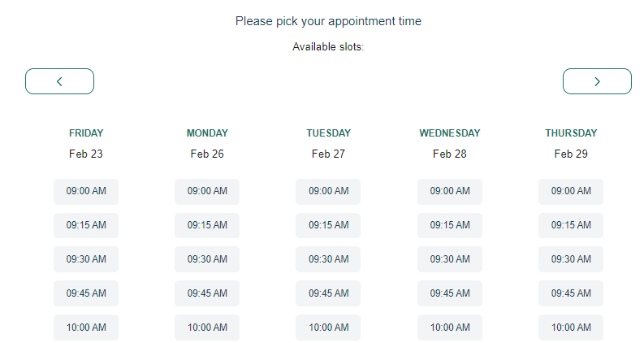Select Thursday Feb 29 09:00 AM slot
The width and height of the screenshot is (644, 343).
coord(571,191)
